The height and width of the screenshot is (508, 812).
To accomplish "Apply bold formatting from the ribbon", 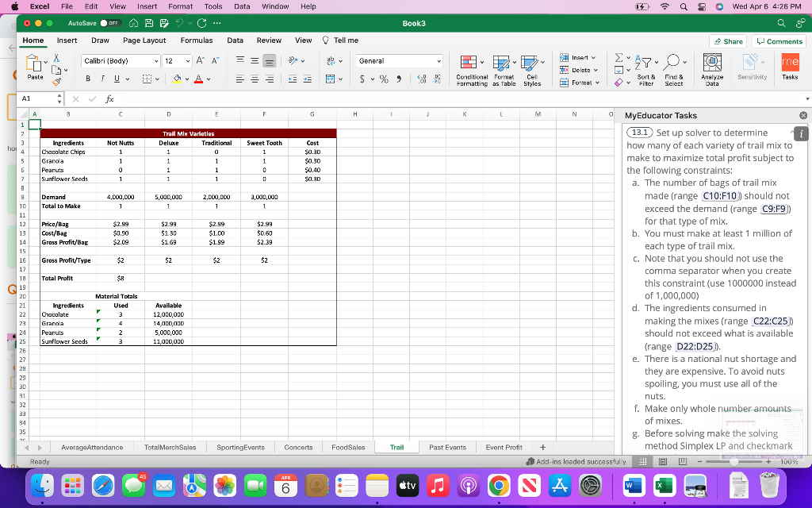I will [87, 78].
